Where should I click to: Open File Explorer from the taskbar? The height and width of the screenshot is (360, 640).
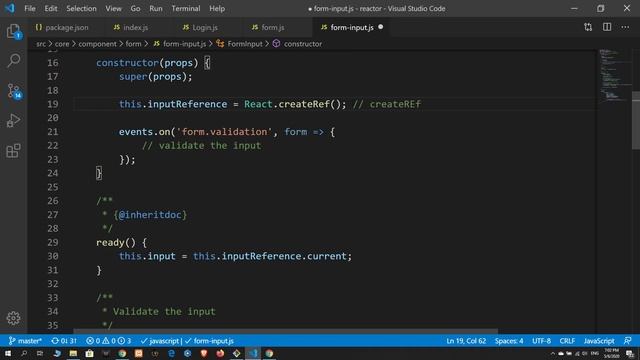click(73, 353)
